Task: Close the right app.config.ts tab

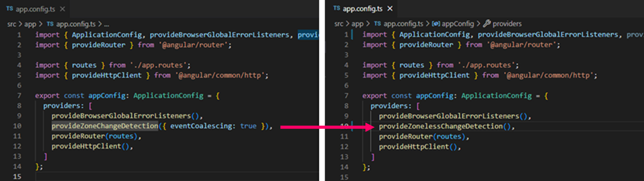Action: [x=390, y=9]
